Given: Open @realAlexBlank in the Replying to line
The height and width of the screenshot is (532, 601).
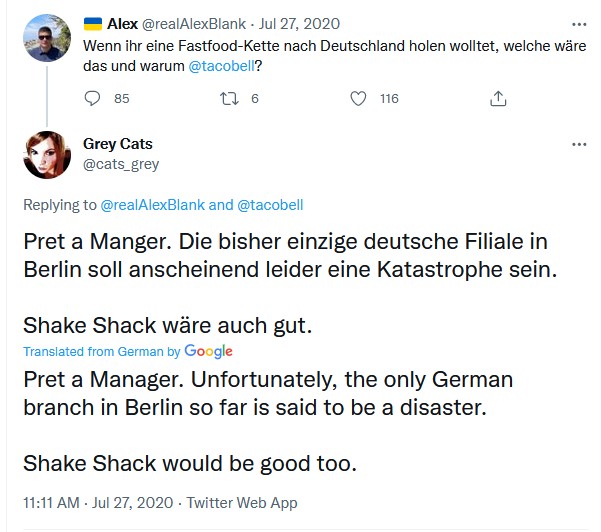Looking at the screenshot, I should click(152, 205).
